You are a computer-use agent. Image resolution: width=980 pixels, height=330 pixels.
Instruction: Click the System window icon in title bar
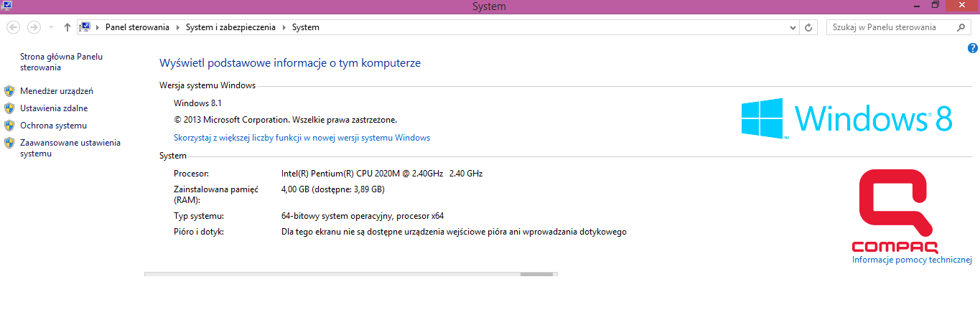click(5, 6)
